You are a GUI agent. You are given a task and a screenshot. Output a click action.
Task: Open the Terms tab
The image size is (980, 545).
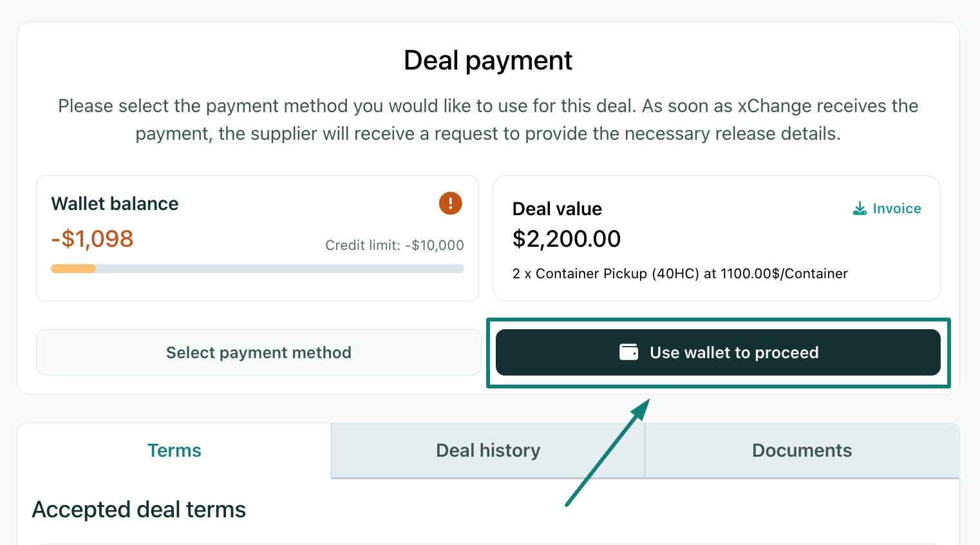pyautogui.click(x=174, y=450)
